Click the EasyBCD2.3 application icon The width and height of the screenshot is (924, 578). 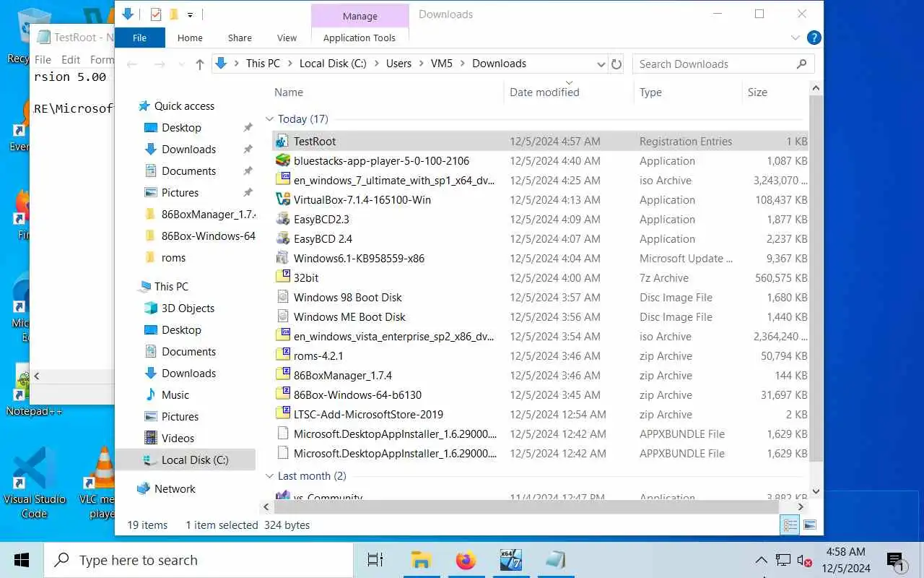(282, 220)
